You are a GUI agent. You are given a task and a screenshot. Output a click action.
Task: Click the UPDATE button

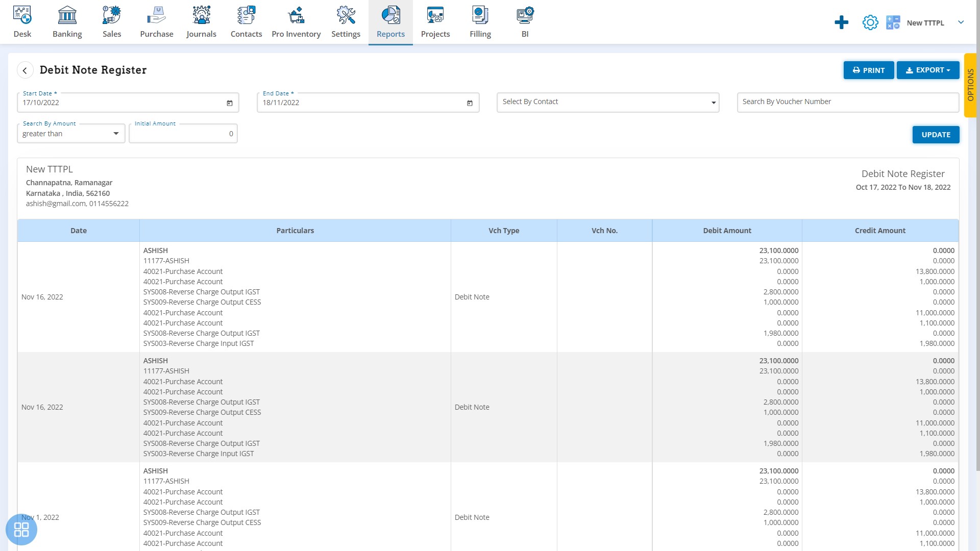[x=936, y=135]
